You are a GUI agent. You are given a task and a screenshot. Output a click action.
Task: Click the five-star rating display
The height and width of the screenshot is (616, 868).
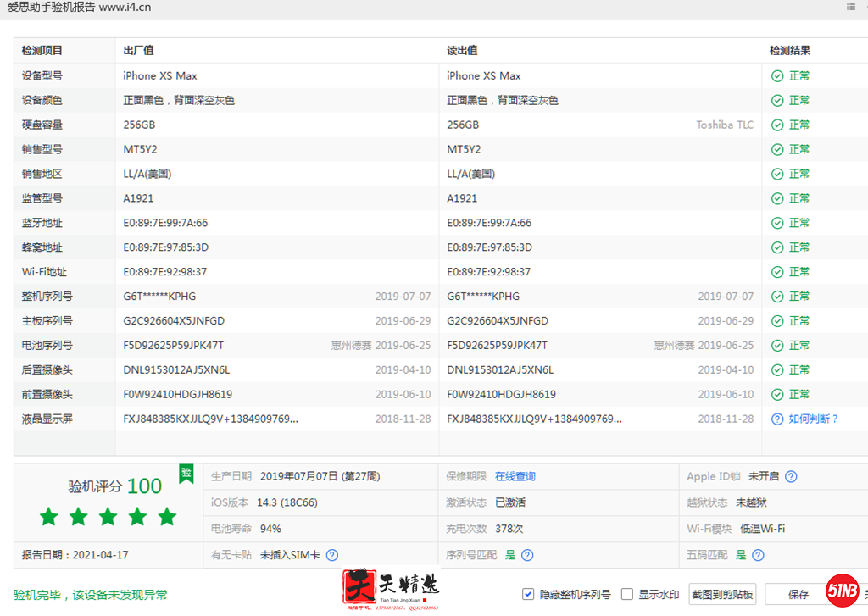click(x=108, y=516)
